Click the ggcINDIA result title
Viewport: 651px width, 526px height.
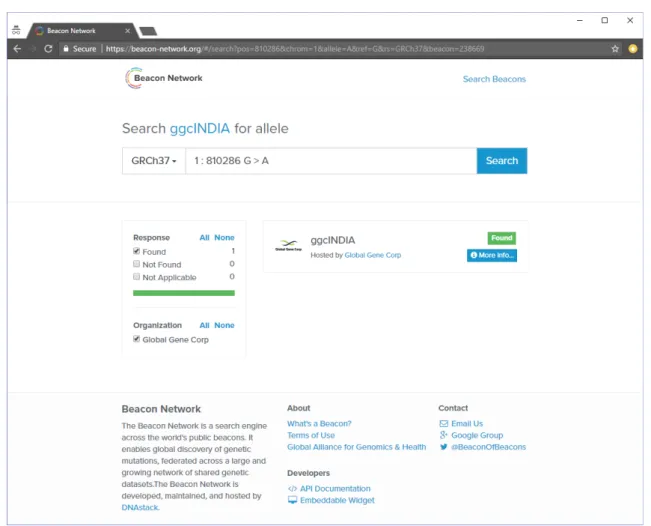tap(333, 240)
